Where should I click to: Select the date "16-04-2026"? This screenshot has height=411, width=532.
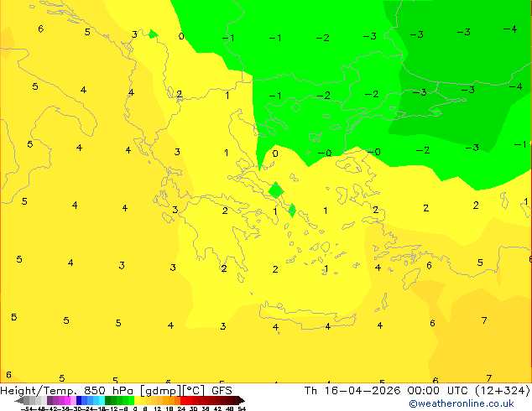362,390
